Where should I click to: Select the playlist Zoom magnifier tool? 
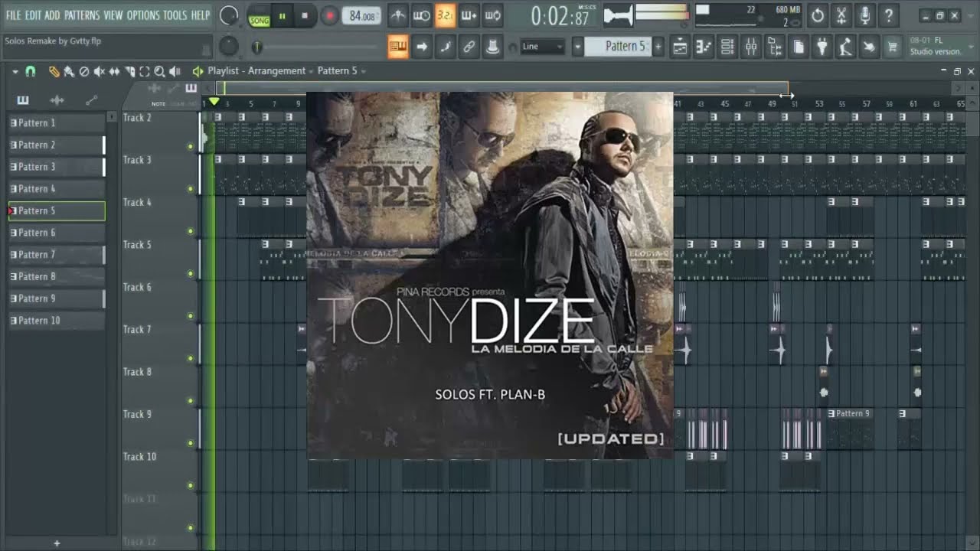click(159, 71)
